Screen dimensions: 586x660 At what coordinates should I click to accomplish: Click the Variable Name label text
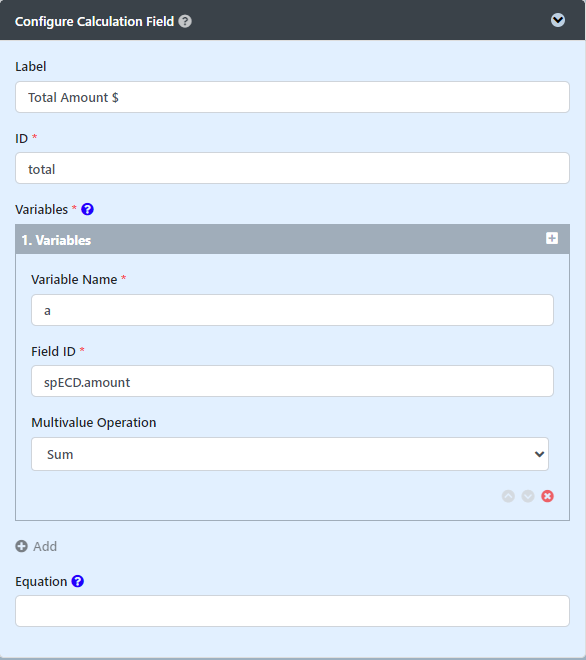coord(74,279)
